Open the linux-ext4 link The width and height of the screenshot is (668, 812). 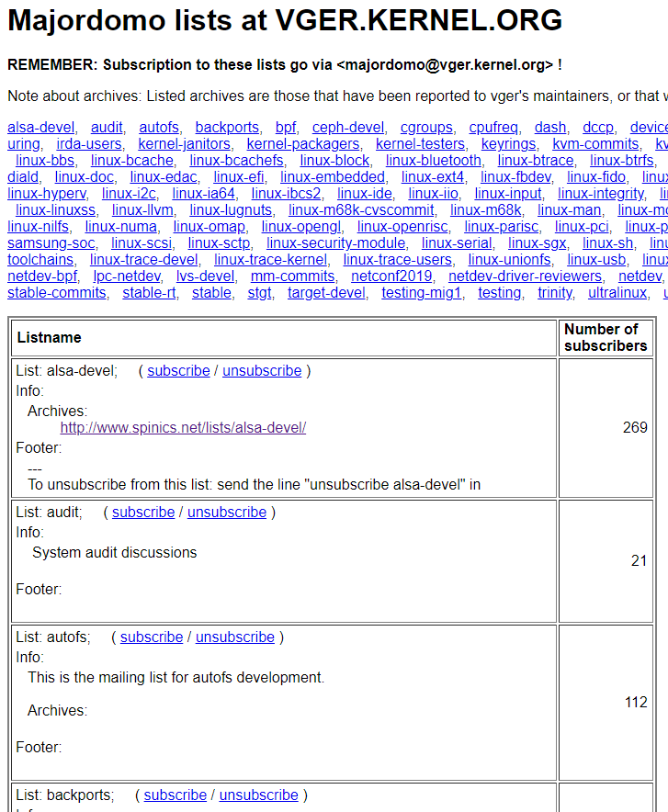433,177
